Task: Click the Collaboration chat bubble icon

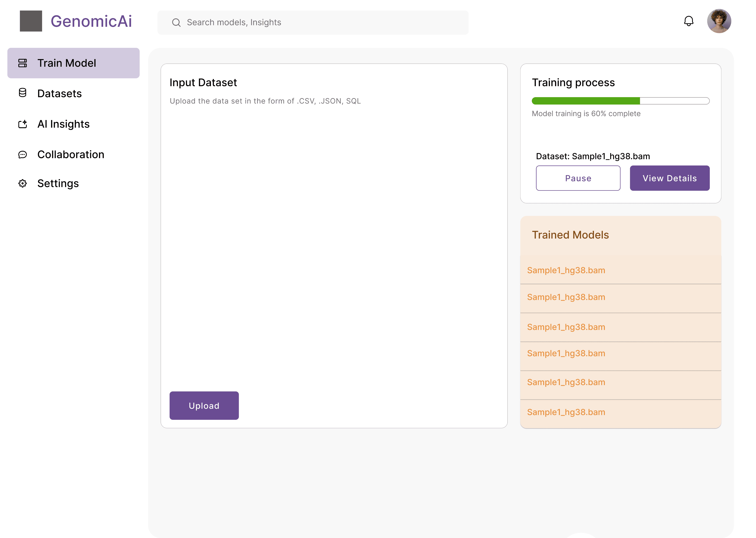Action: (23, 154)
